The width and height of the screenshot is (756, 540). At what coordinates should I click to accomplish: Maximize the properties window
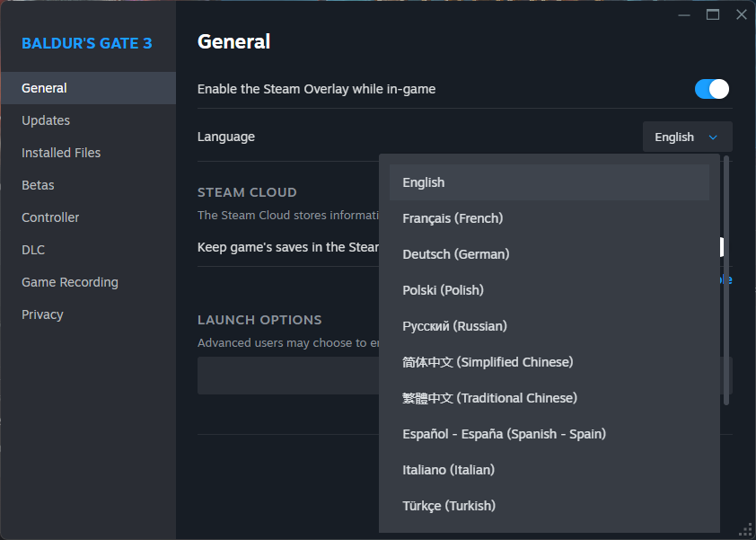point(713,15)
